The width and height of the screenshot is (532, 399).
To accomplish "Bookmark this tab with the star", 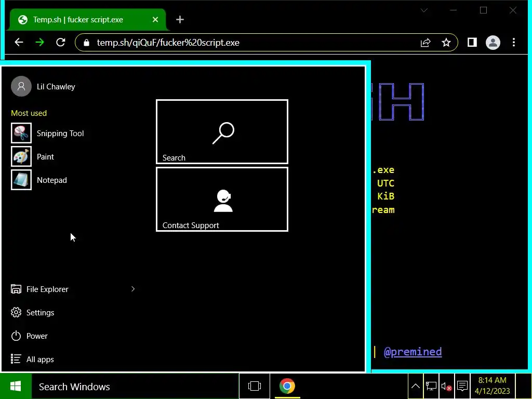I will 446,43.
